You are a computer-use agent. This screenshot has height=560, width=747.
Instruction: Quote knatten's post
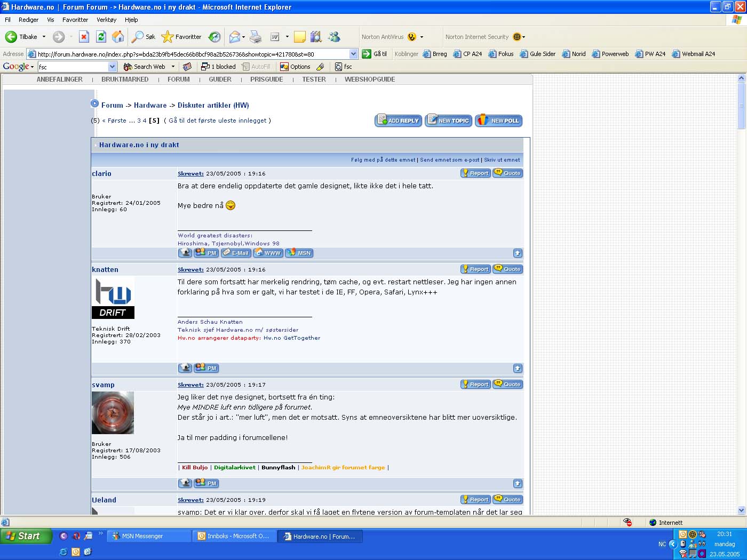coord(507,269)
